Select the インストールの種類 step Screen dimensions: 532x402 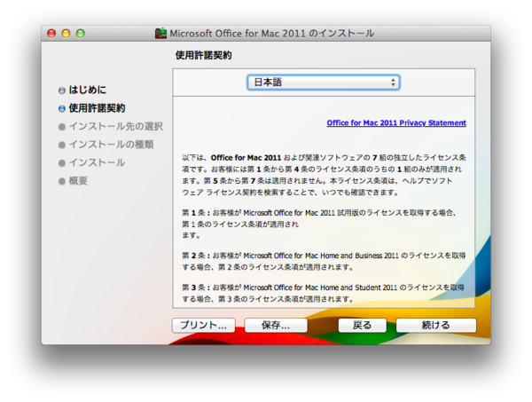[112, 145]
